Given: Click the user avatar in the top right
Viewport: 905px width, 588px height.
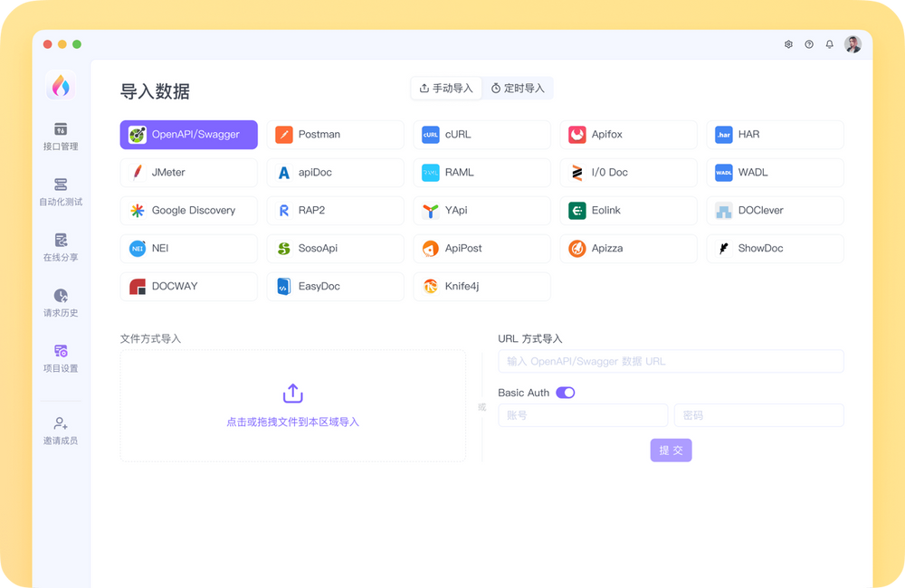Looking at the screenshot, I should point(852,43).
